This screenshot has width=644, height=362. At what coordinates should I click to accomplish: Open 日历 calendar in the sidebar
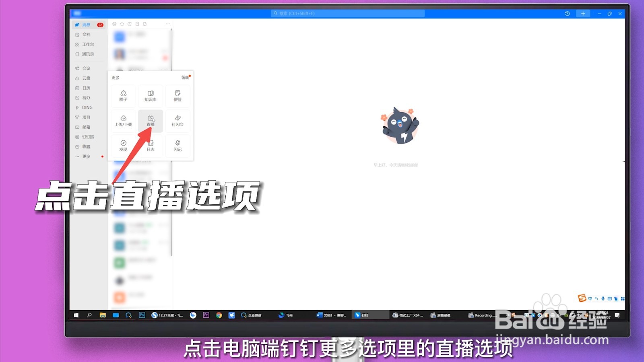83,88
